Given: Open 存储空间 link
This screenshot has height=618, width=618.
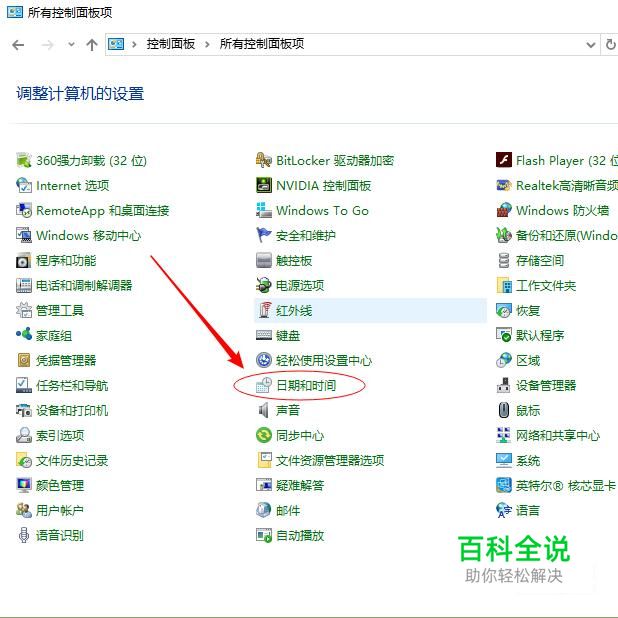Looking at the screenshot, I should (x=540, y=261).
